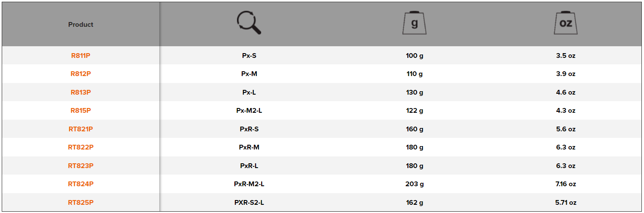Open the RT822P product link
This screenshot has height=213, width=644.
coord(81,147)
